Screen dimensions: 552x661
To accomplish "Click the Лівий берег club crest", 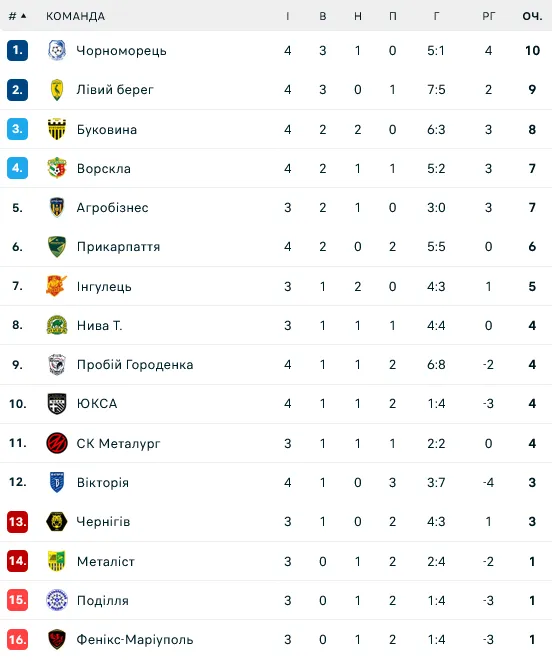I will coord(57,90).
